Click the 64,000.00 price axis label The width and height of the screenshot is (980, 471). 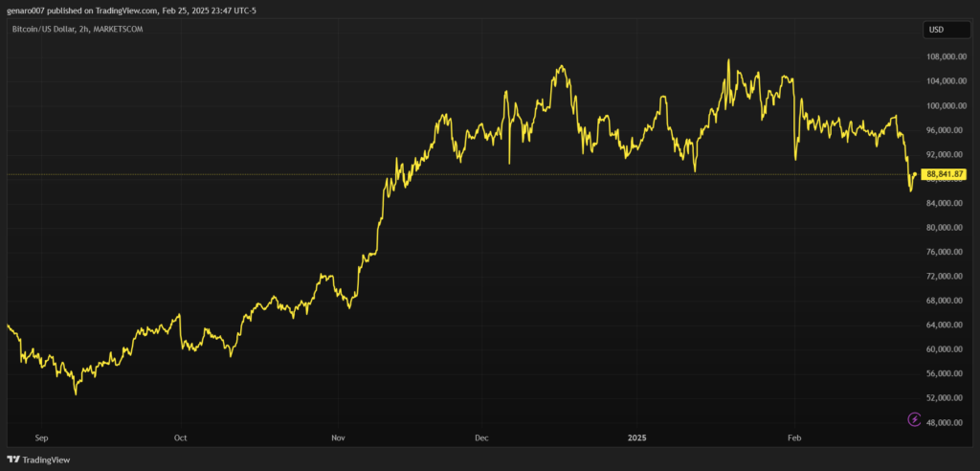tap(946, 325)
